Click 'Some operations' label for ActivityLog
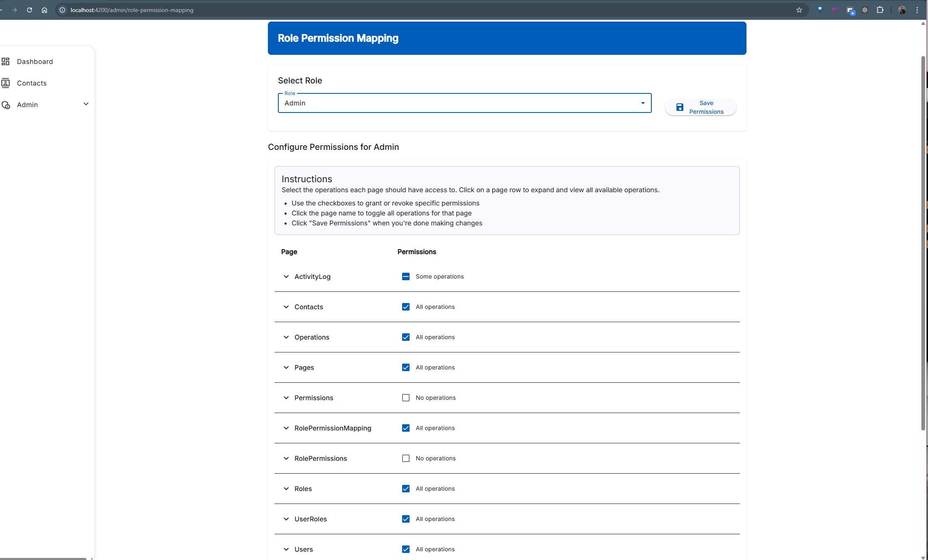928x560 pixels. click(x=439, y=276)
